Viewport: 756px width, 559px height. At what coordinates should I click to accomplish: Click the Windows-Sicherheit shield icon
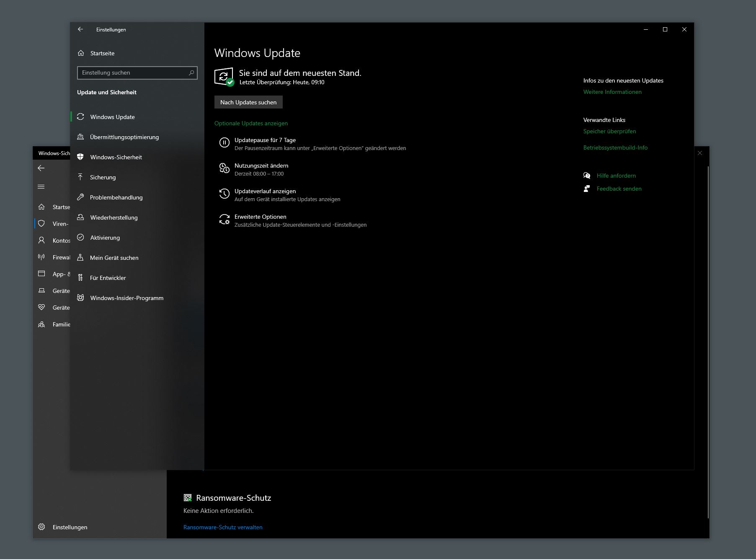coord(80,157)
